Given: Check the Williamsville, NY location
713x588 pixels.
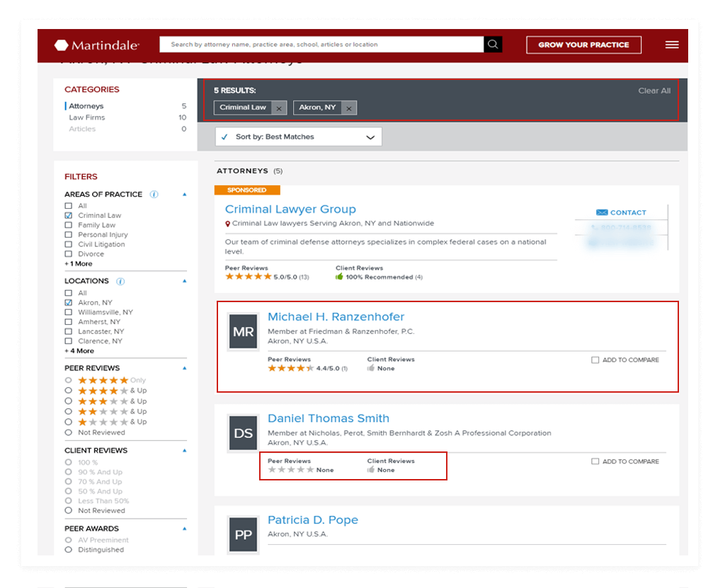Looking at the screenshot, I should coord(68,312).
